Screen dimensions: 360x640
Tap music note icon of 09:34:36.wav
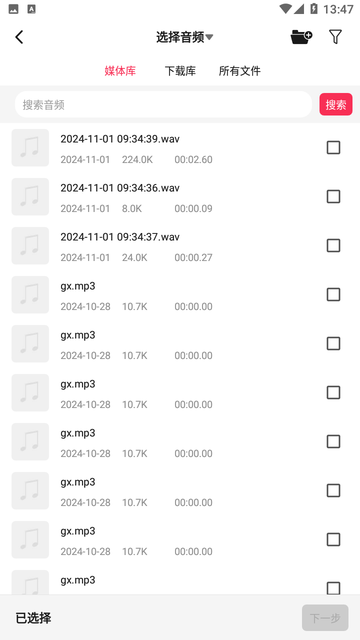pos(30,197)
